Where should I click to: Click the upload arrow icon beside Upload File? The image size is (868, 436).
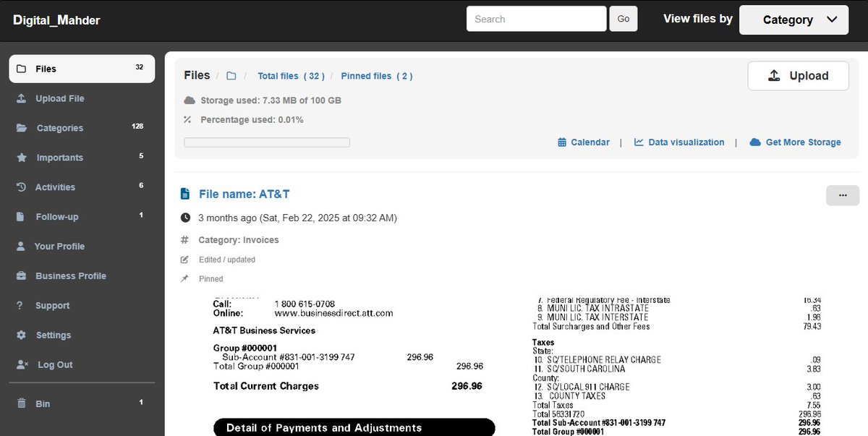[x=21, y=98]
